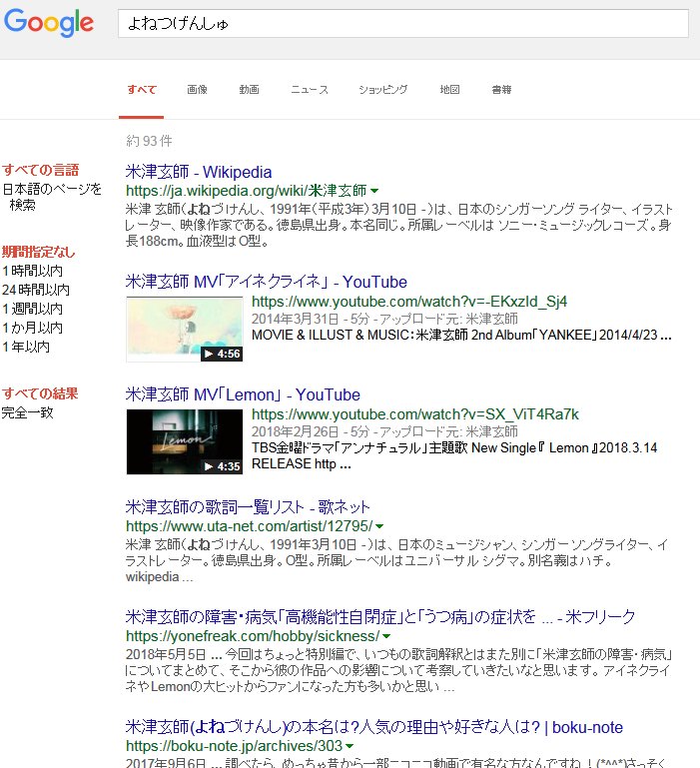Image resolution: width=700 pixels, height=768 pixels.
Task: Expand dropdown arrow next to boku-note.jp URL
Action: (350, 746)
